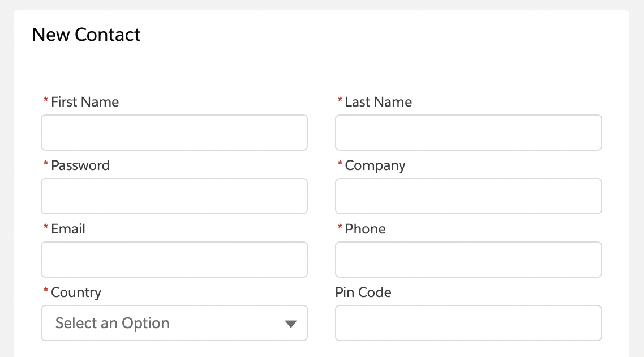Click the dropdown arrow beside Select an Option
This screenshot has height=357, width=644.
point(291,323)
